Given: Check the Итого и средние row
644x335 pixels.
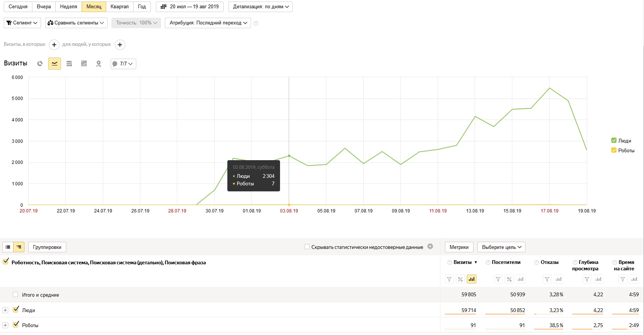Looking at the screenshot, I should click(x=15, y=294).
